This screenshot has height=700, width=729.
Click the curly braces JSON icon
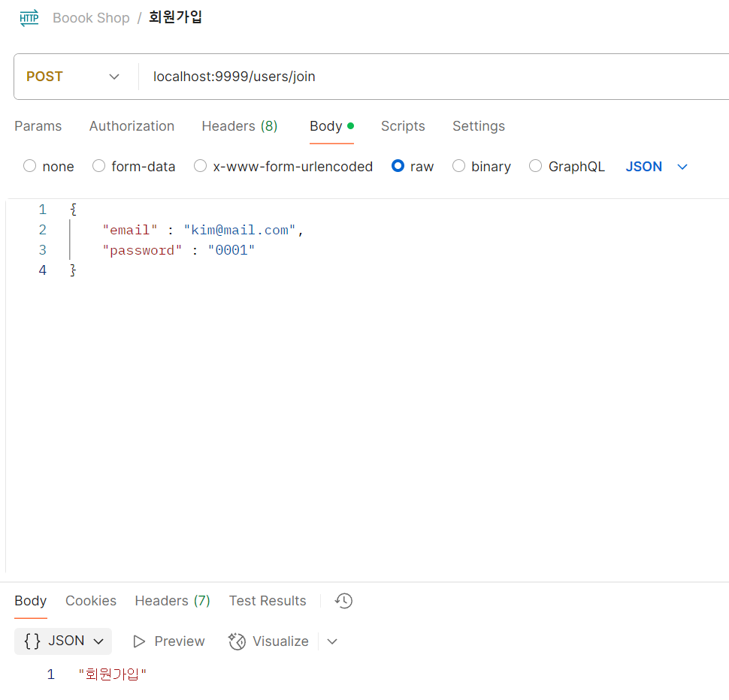pyautogui.click(x=32, y=641)
